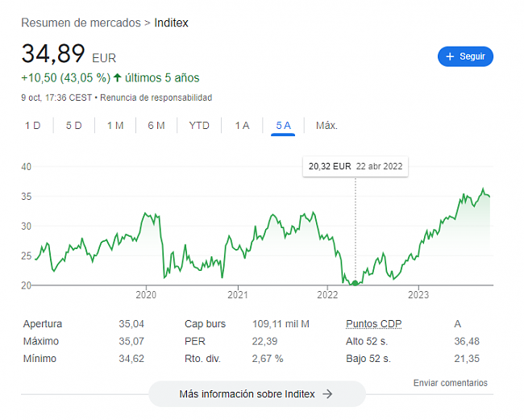Open the Máx. range tab

click(x=326, y=126)
